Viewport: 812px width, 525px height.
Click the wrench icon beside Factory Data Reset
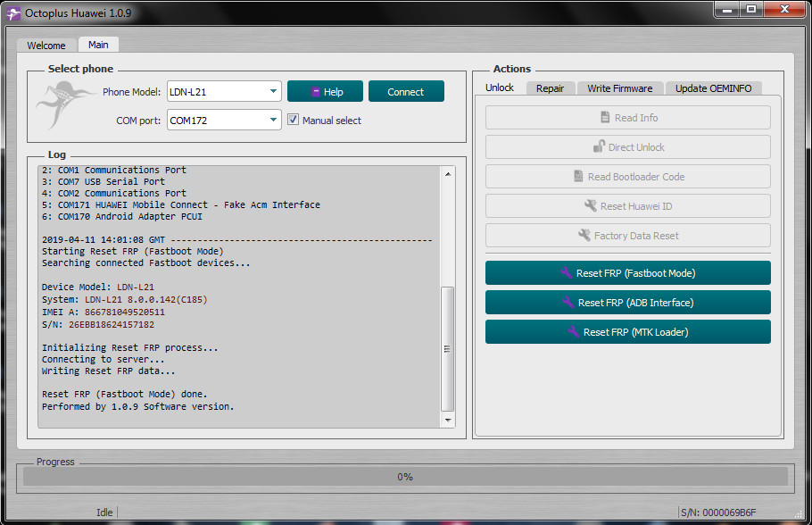pos(584,236)
